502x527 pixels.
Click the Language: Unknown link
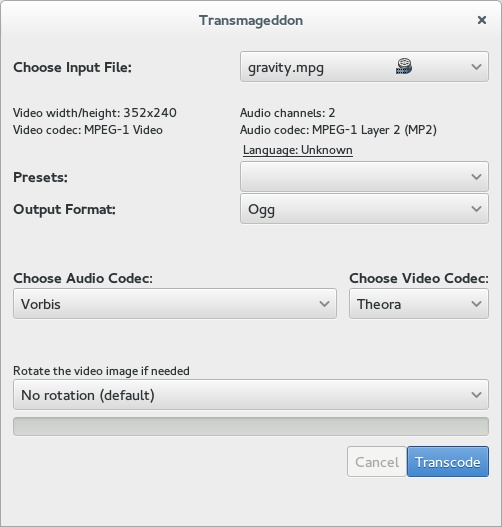[298, 150]
